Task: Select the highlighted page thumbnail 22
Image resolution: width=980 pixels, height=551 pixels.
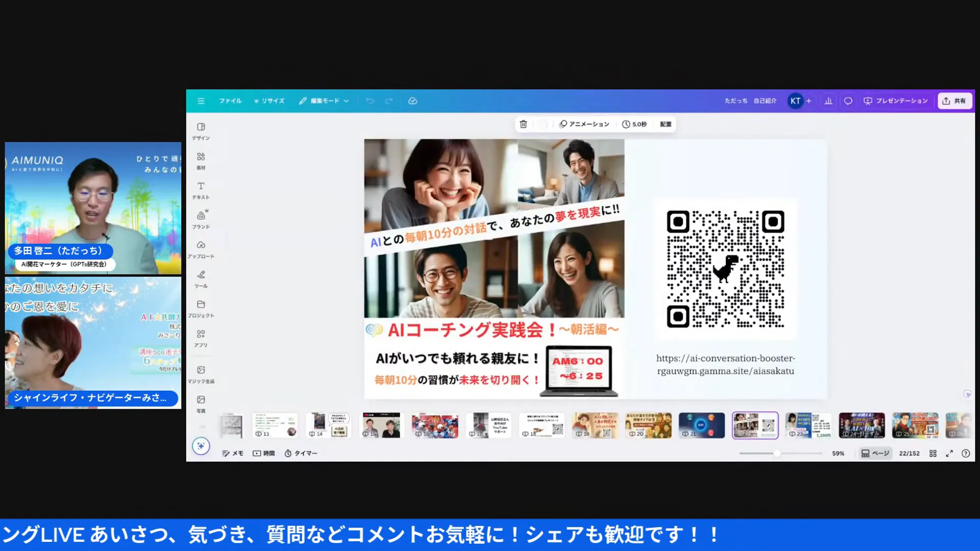Action: click(755, 425)
